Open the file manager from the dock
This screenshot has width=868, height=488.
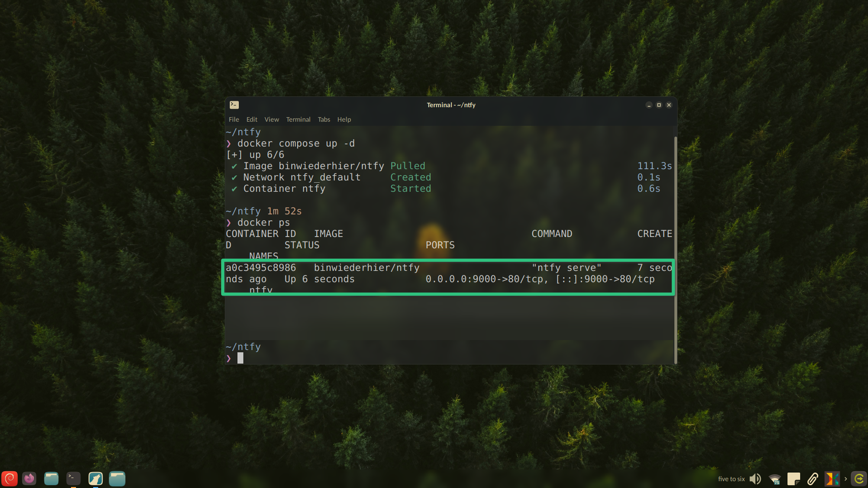[51, 479]
